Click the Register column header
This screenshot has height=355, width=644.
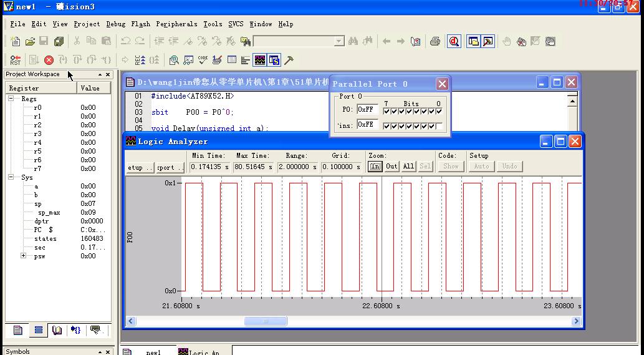click(x=41, y=88)
